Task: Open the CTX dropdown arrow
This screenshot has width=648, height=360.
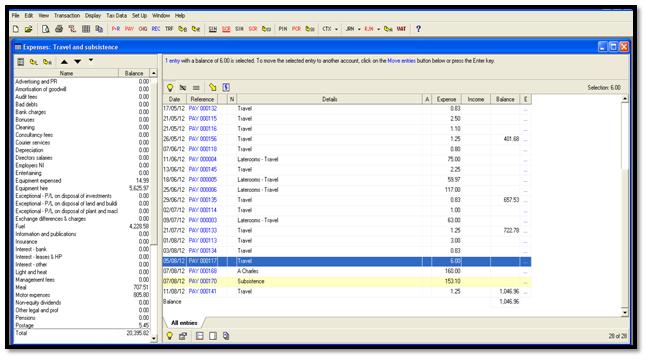Action: point(336,29)
